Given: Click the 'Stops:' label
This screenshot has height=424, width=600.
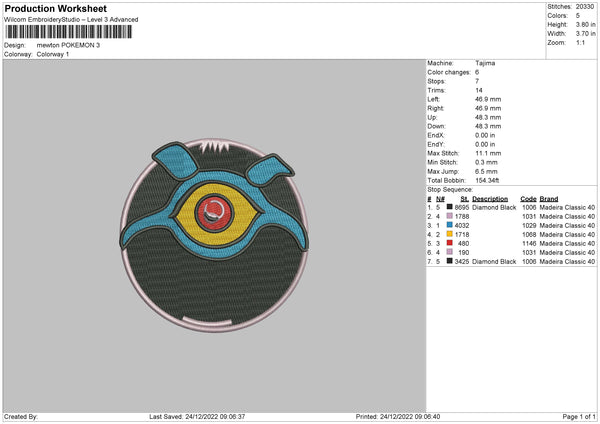Looking at the screenshot, I should (x=436, y=81).
